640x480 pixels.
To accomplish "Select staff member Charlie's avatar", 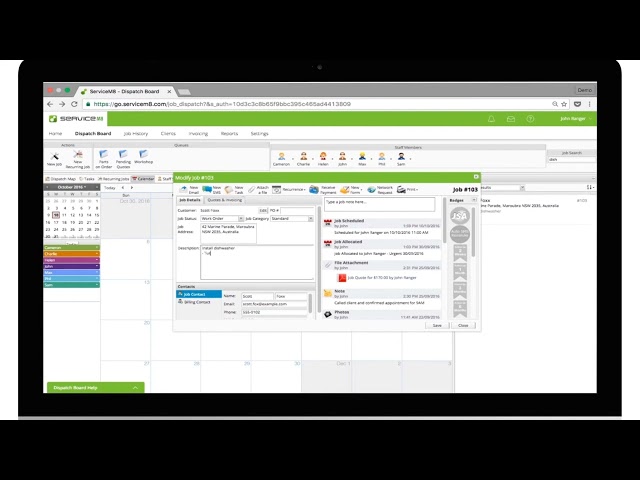I will pos(303,156).
